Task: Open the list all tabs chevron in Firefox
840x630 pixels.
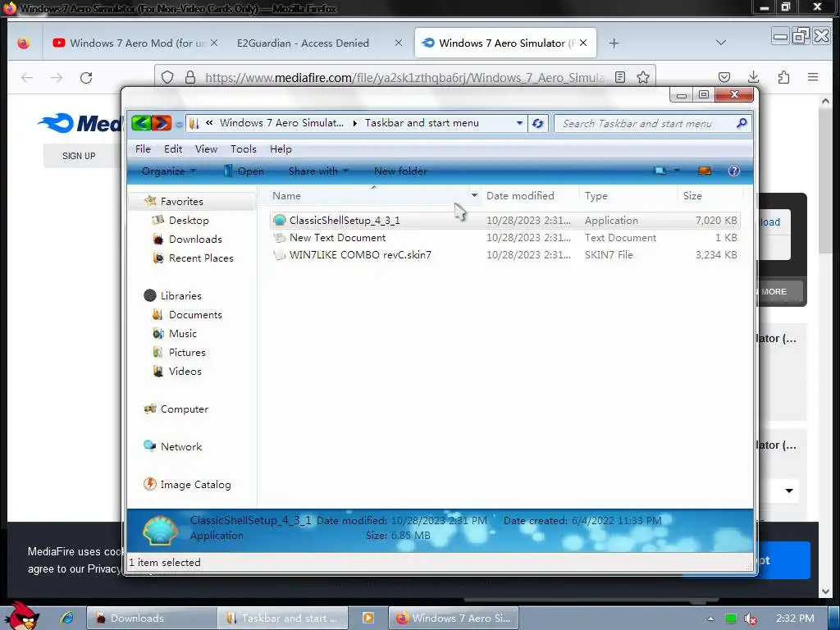Action: (x=721, y=43)
